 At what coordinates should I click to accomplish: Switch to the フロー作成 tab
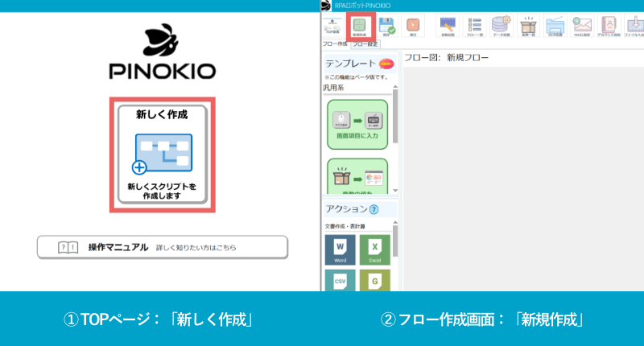click(x=335, y=44)
